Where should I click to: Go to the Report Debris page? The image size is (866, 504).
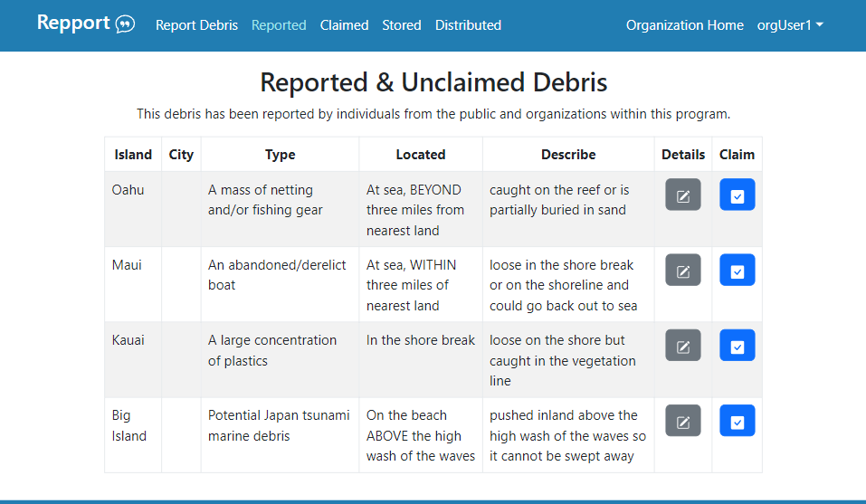[196, 25]
